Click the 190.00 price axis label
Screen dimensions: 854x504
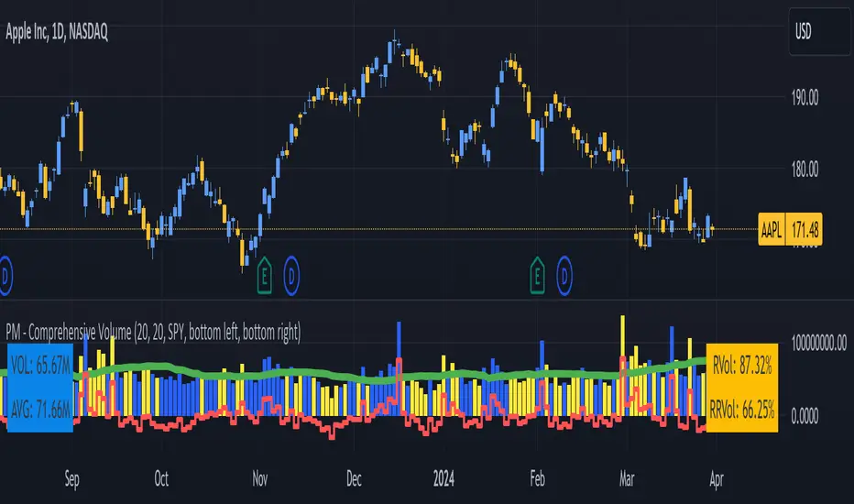click(x=805, y=98)
